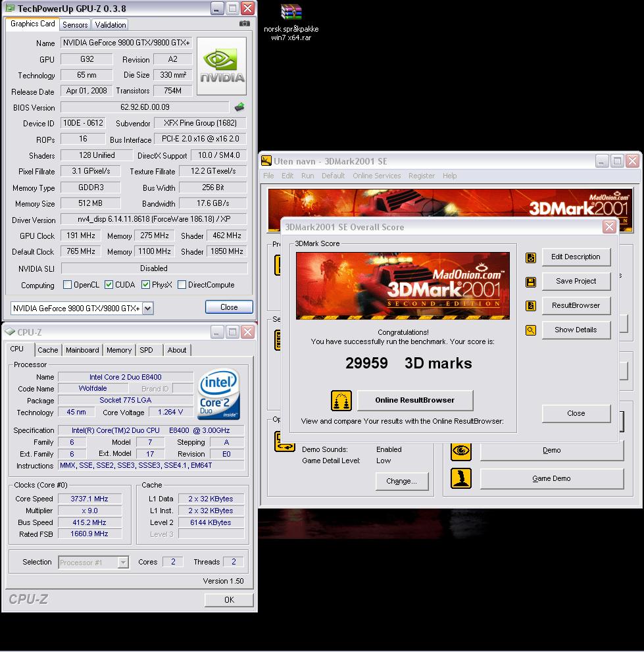Click the Subvendor field XFX Pine Group
Image resolution: width=644 pixels, height=652 pixels.
tap(200, 123)
